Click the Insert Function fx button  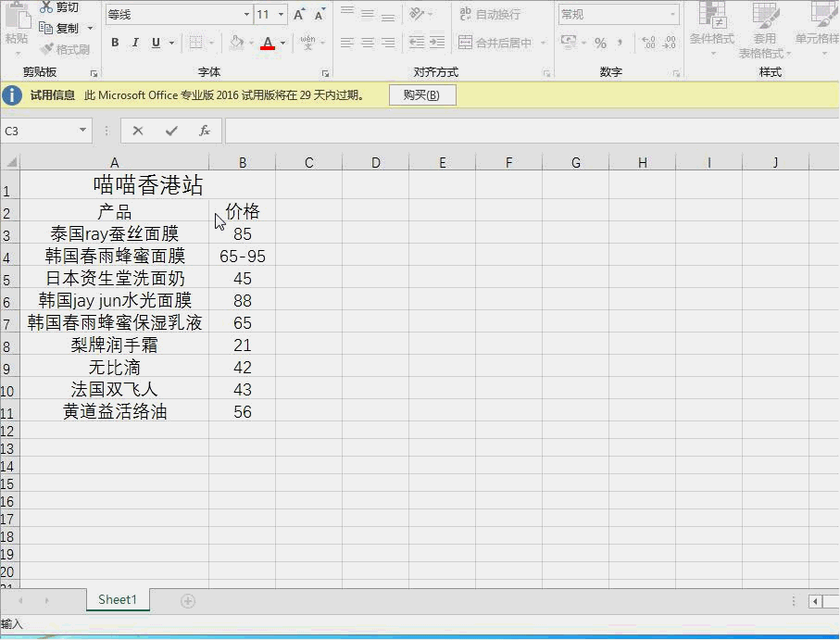click(x=205, y=131)
